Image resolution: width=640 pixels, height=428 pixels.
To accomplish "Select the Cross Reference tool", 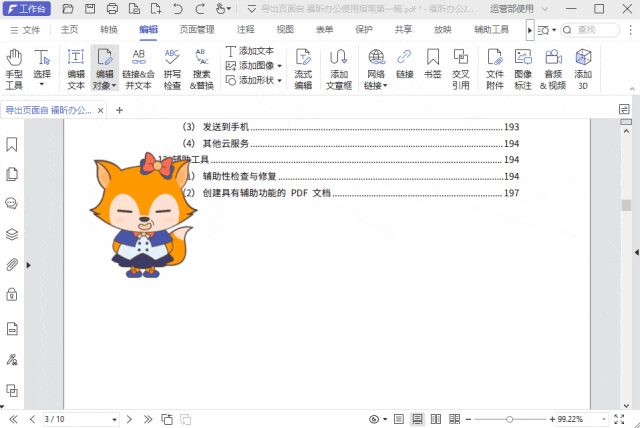I will click(x=461, y=69).
